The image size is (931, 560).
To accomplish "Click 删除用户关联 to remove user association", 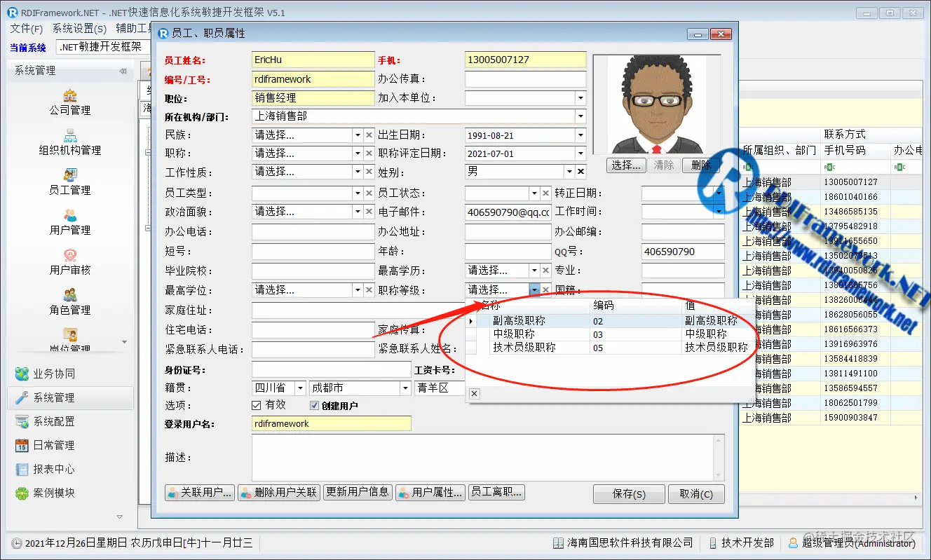I will 278,492.
